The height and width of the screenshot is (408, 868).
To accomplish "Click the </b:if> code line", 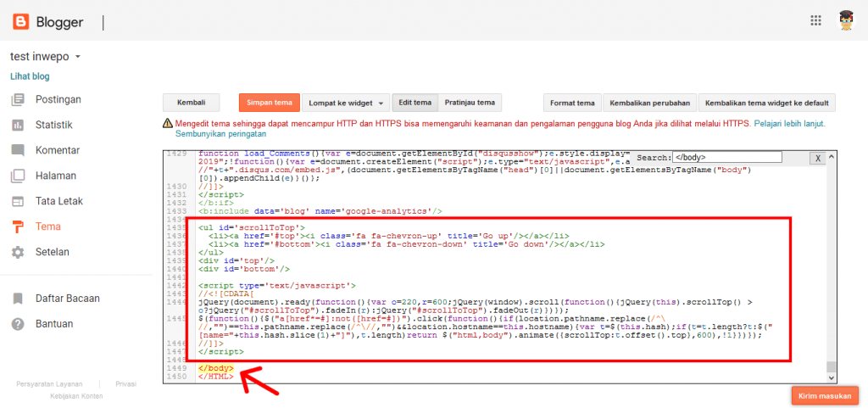I will (217, 203).
